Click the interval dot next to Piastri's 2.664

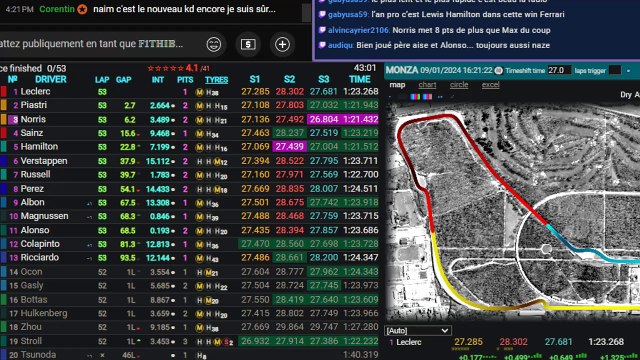pos(173,106)
